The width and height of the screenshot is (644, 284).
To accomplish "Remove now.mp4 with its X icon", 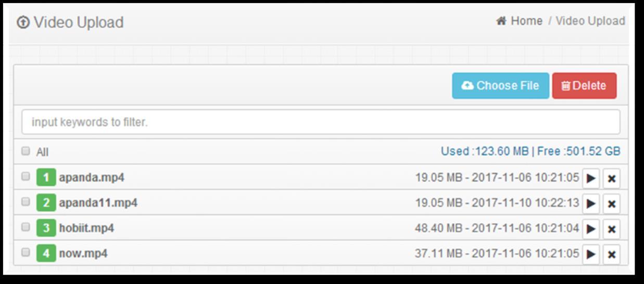I will (612, 254).
